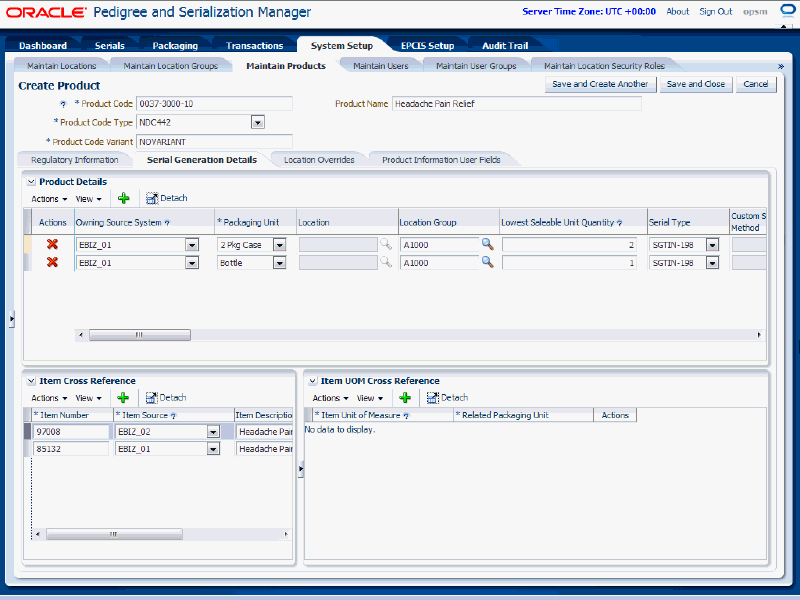Open Packaging Unit dropdown showing Bottle

point(280,263)
